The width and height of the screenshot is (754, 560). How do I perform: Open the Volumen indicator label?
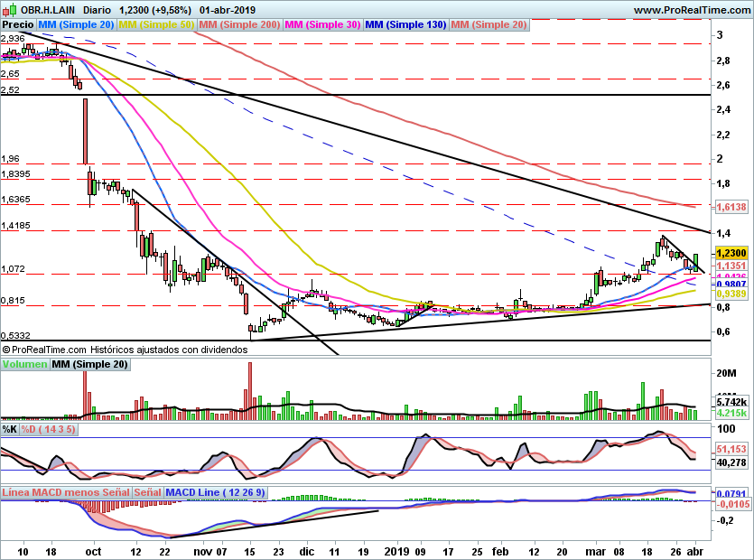coord(25,364)
